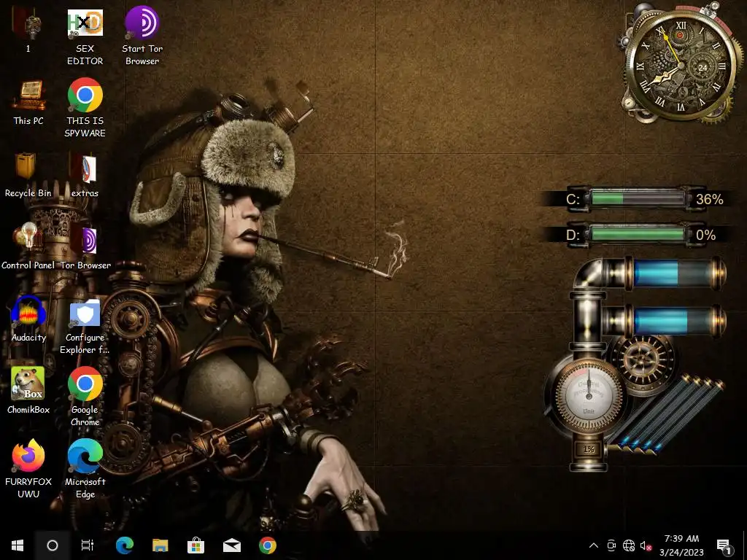Open the Mail app on taskbar
The width and height of the screenshot is (747, 560).
click(232, 545)
